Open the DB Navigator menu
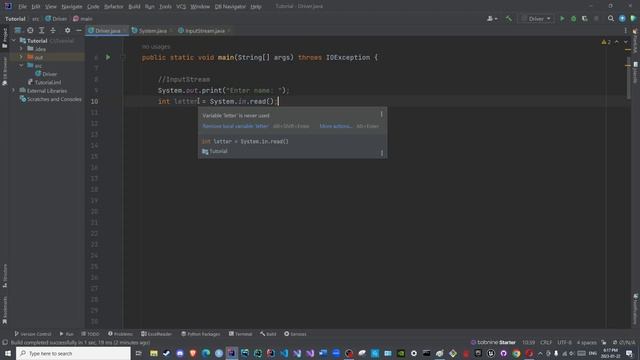The height and width of the screenshot is (360, 640). point(230,7)
